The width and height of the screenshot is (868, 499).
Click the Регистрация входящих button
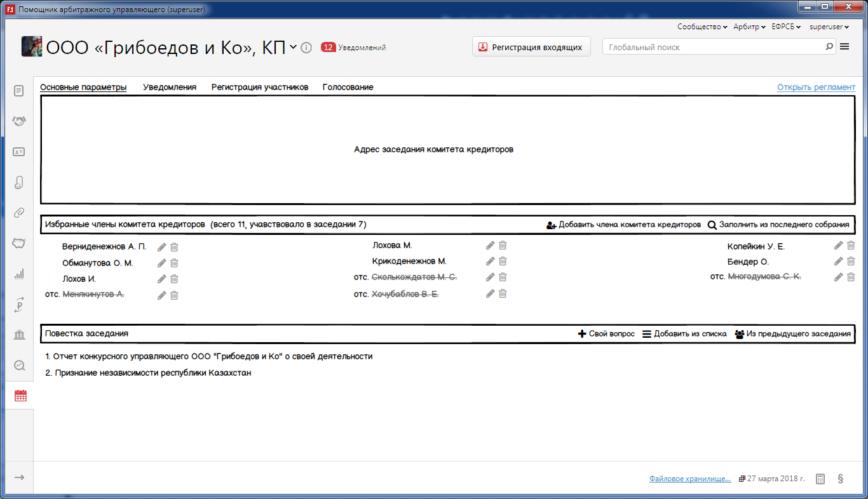point(531,47)
